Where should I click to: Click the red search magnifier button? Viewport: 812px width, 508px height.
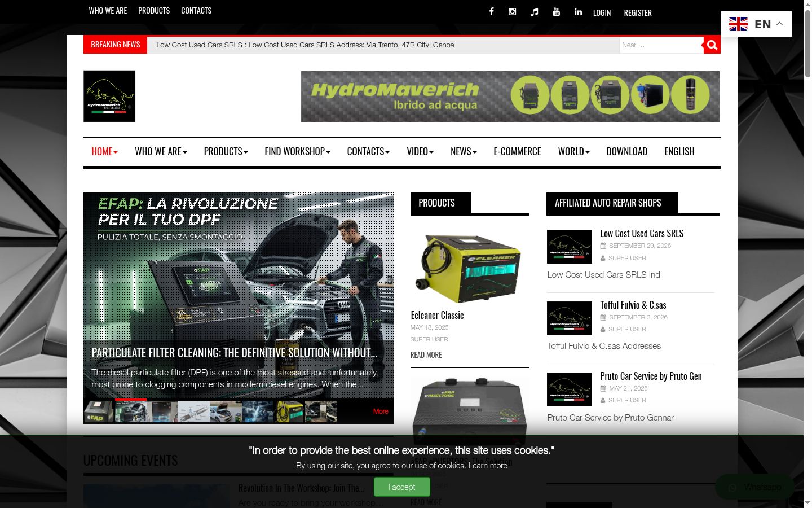[x=712, y=45]
